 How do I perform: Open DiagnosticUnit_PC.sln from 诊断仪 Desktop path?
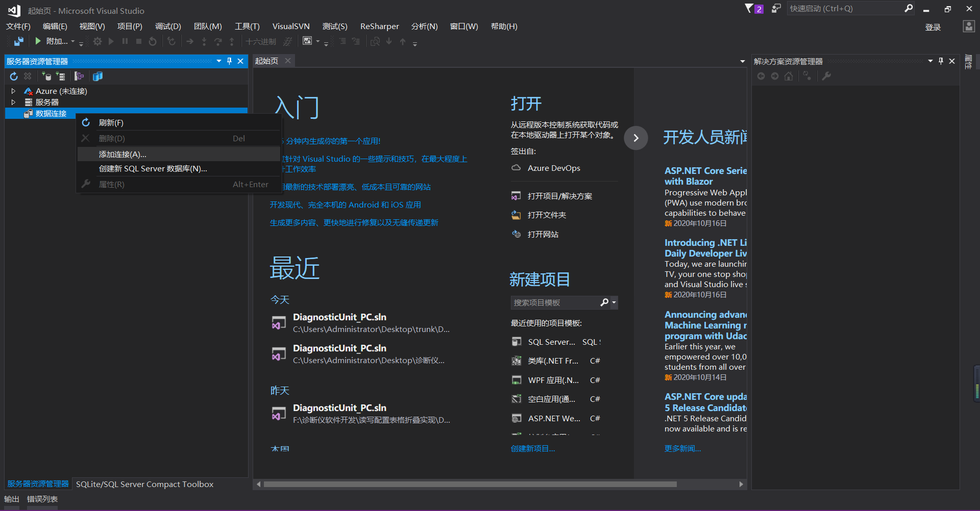point(361,354)
